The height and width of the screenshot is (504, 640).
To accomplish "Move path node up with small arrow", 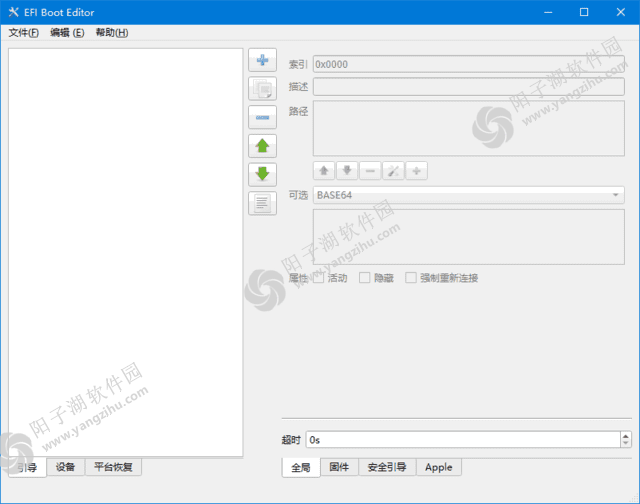I will (324, 171).
